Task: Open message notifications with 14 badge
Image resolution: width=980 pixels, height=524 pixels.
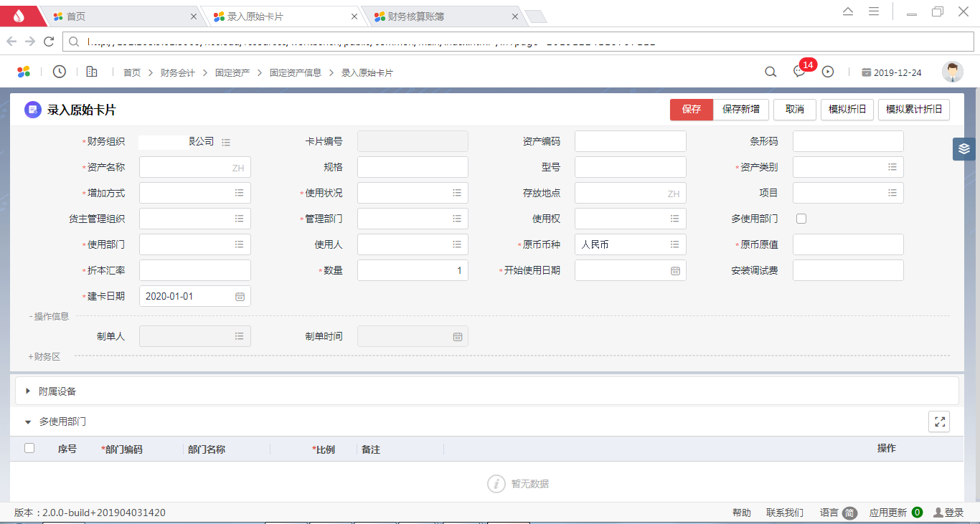Action: (x=799, y=72)
